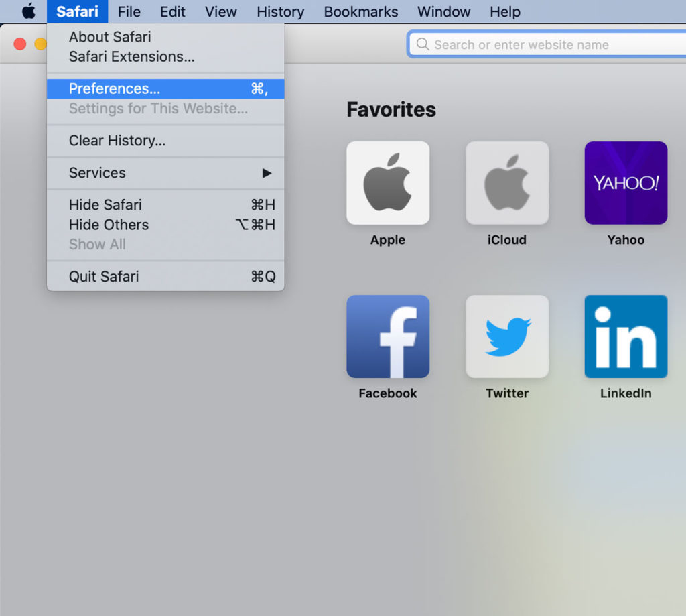The height and width of the screenshot is (616, 686).
Task: Open the LinkedIn favorite tile
Action: 626,336
